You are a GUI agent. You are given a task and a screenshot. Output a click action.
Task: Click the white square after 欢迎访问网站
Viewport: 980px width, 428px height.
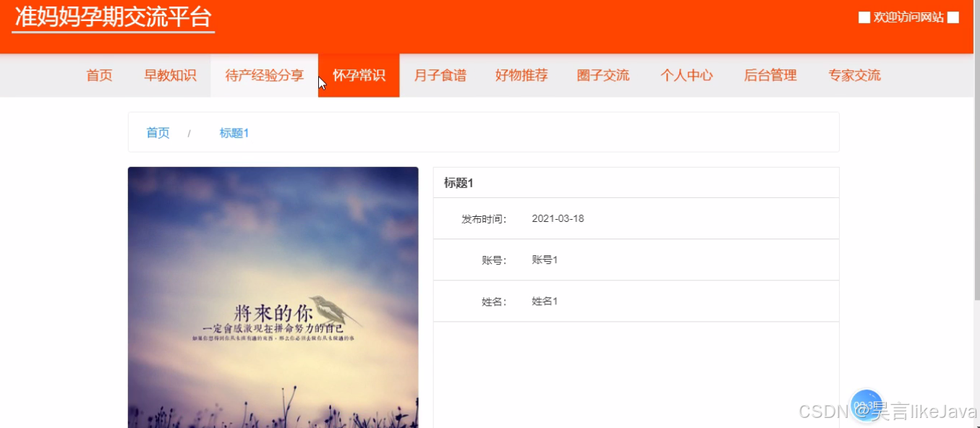coord(953,17)
